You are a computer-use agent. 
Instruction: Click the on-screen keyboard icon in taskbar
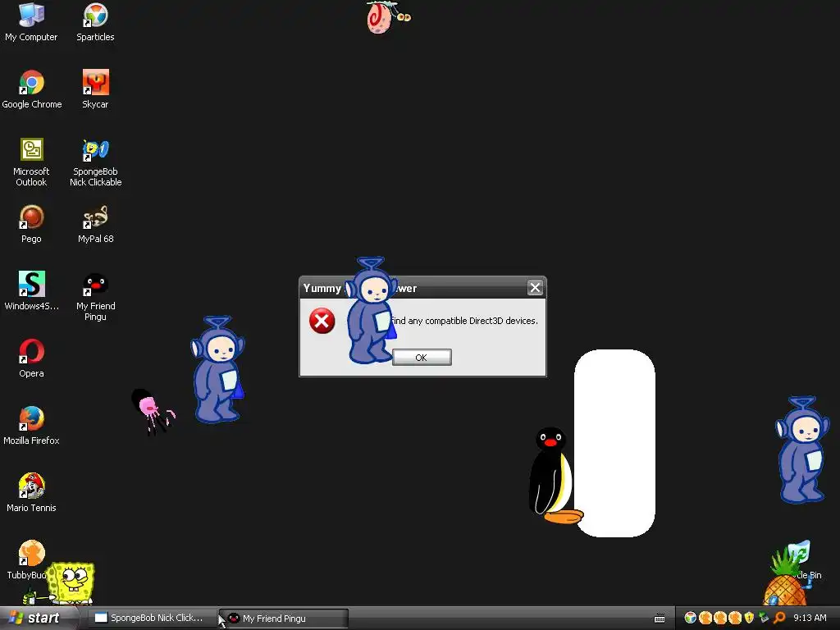pyautogui.click(x=660, y=619)
